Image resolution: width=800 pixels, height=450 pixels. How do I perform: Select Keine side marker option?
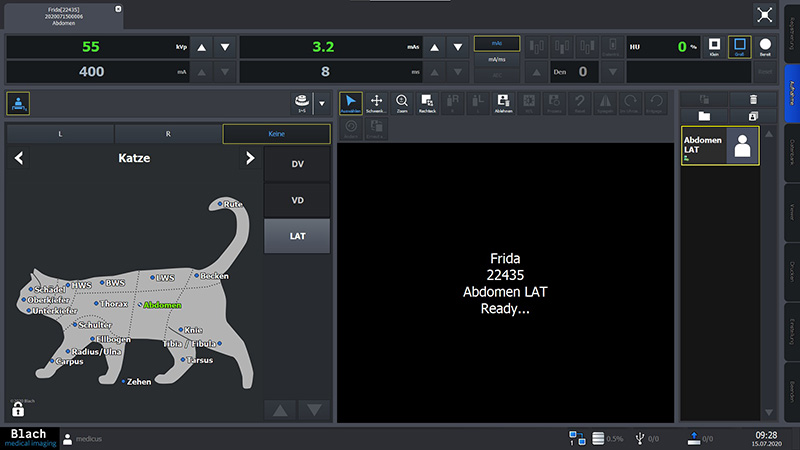pyautogui.click(x=276, y=134)
